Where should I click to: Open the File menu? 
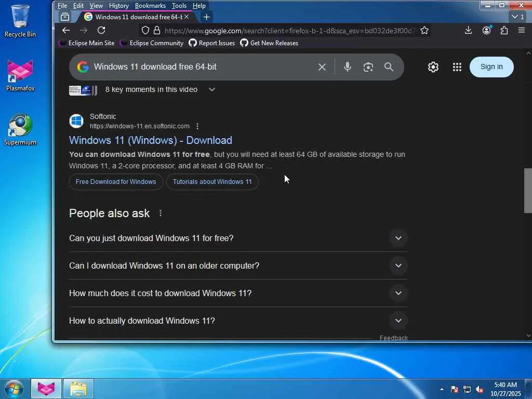pos(62,6)
